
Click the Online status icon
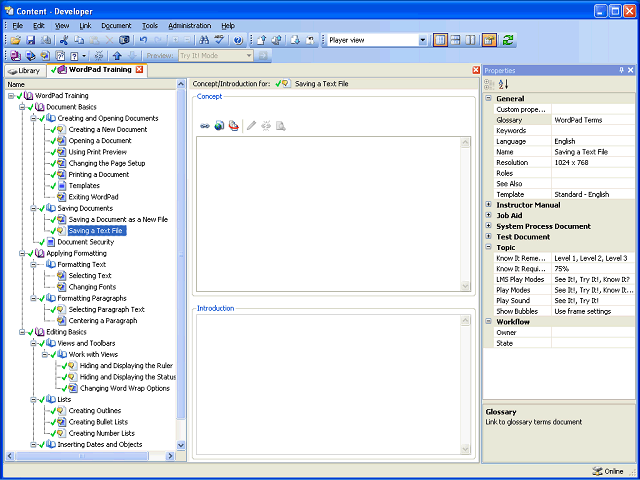click(597, 471)
